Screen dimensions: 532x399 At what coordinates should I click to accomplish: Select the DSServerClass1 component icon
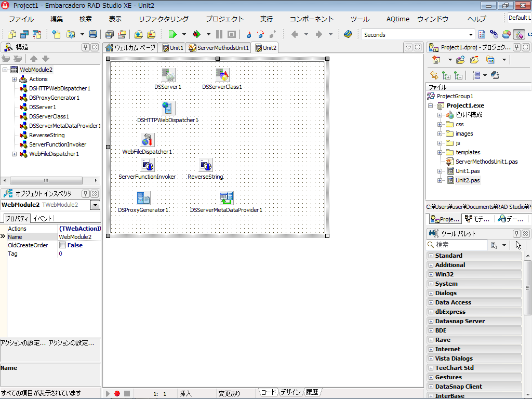coord(222,75)
